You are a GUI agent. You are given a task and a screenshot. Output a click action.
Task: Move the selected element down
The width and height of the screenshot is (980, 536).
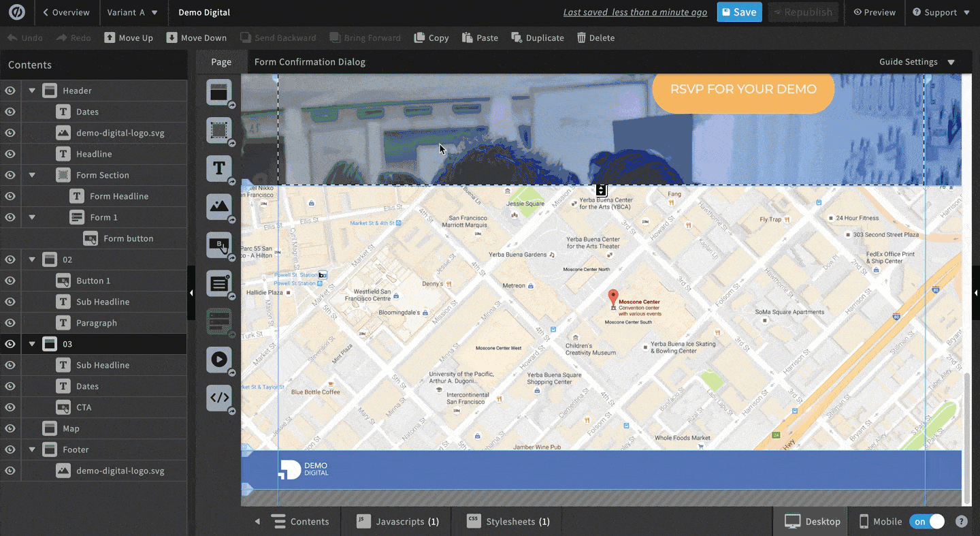tap(197, 37)
